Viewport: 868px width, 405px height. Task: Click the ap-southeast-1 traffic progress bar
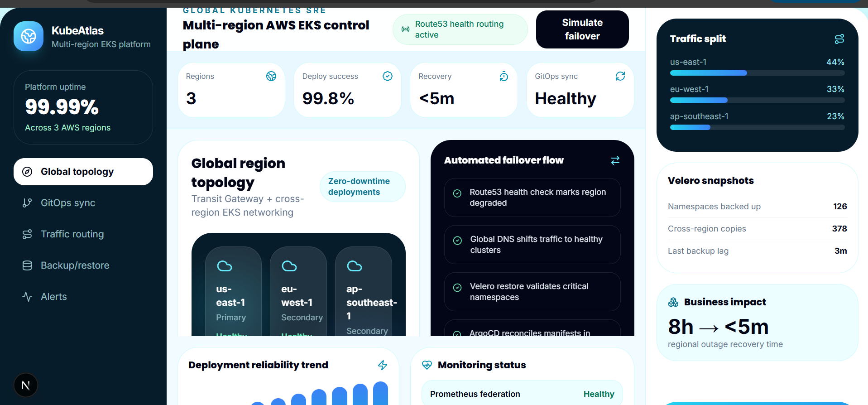758,127
